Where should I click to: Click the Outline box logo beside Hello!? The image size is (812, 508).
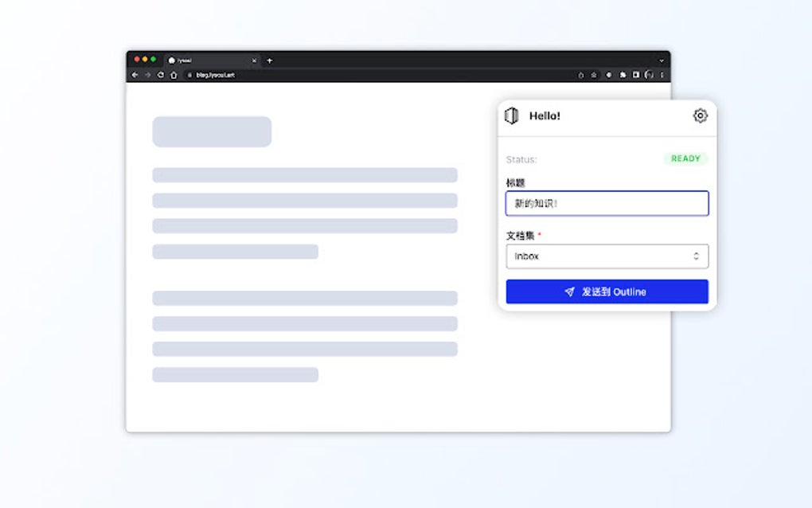pyautogui.click(x=513, y=115)
